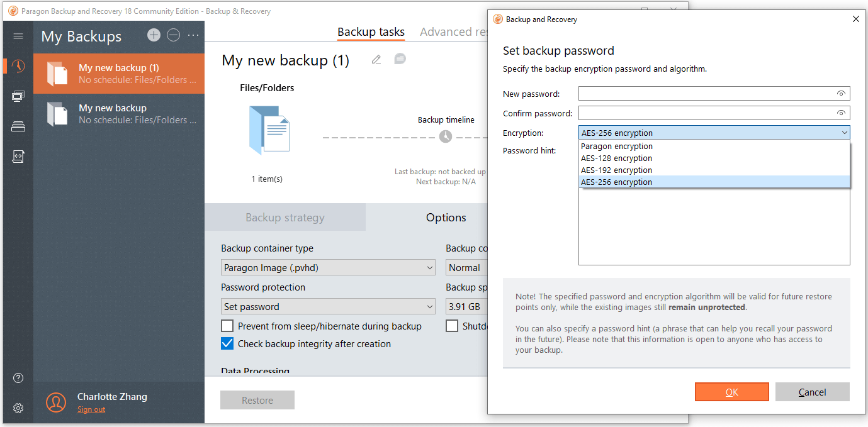Open the computer icon in left sidebar
Image resolution: width=868 pixels, height=427 pixels.
[18, 96]
